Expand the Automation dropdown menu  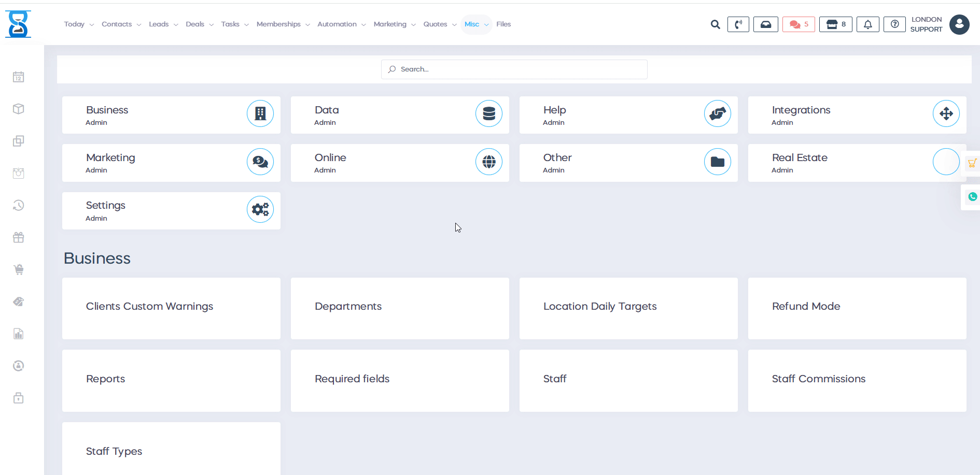coord(341,24)
